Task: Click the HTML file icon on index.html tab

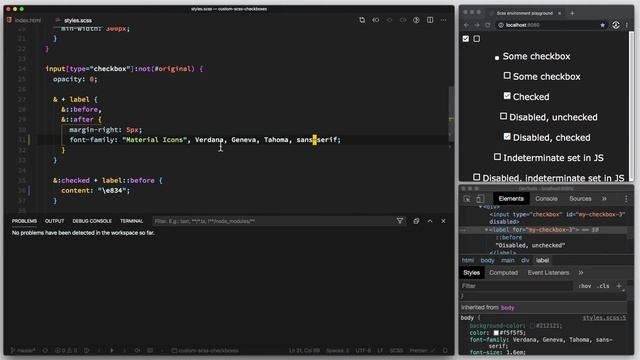Action: [9, 20]
